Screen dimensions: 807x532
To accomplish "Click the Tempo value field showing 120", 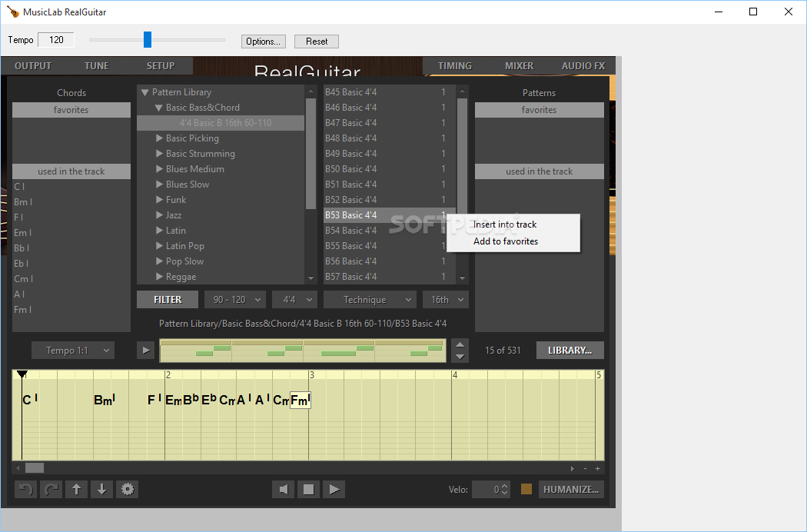I will [56, 40].
